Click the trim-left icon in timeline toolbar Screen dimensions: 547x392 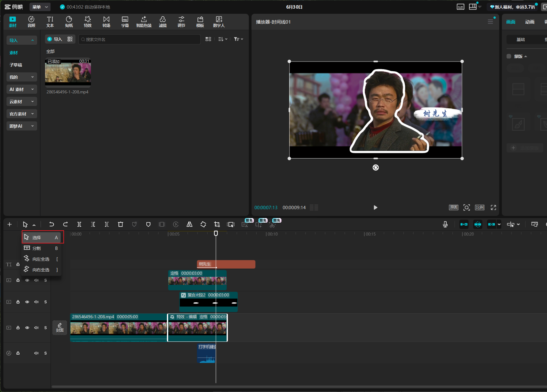(93, 224)
